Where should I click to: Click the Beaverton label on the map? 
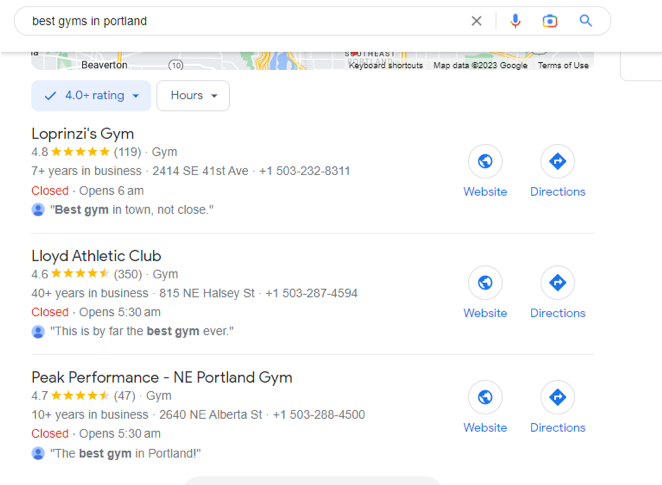coord(104,65)
